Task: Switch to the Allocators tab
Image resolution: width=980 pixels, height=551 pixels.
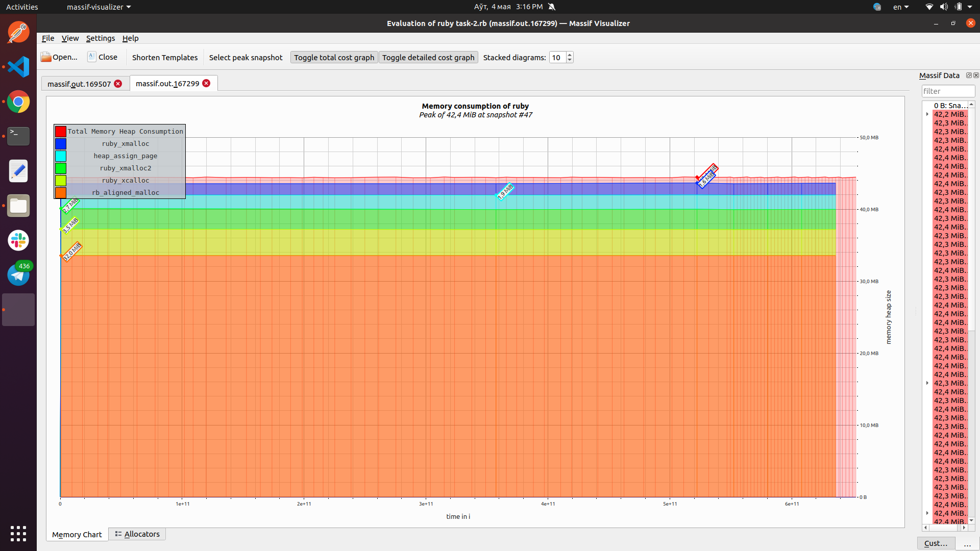Action: [137, 534]
